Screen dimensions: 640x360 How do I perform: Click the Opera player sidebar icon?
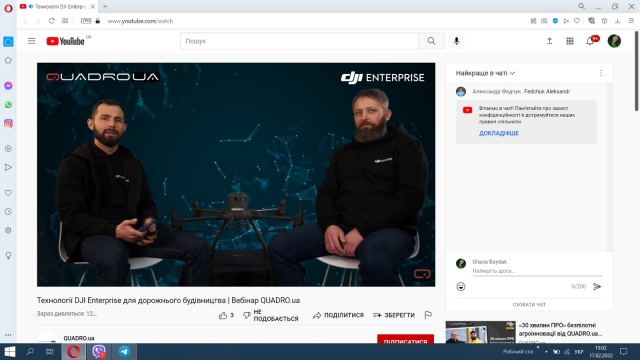(x=8, y=149)
